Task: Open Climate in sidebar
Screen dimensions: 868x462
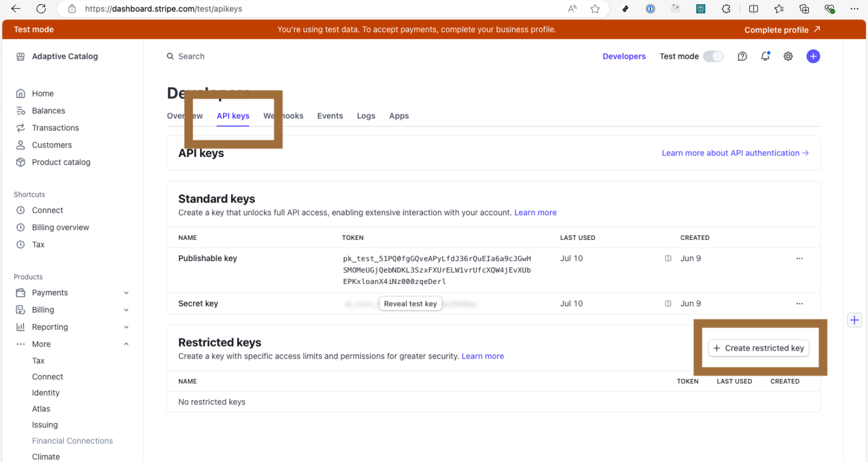Action: [x=46, y=457]
